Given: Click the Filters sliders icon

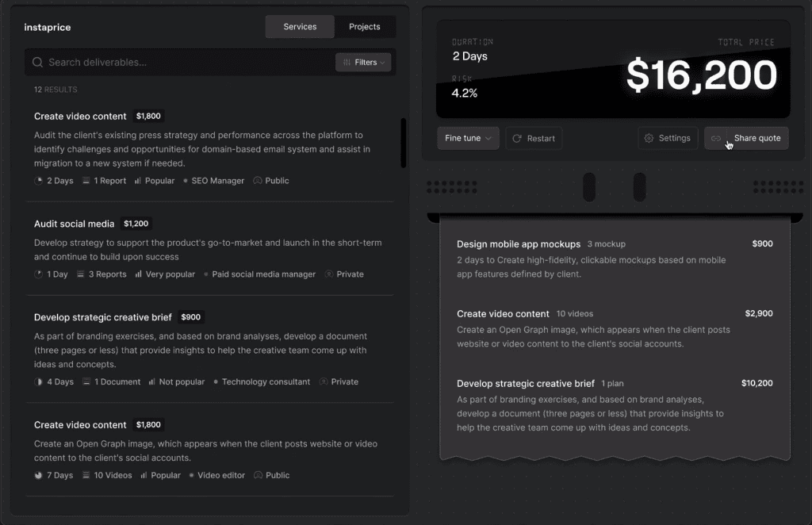Looking at the screenshot, I should coord(347,63).
